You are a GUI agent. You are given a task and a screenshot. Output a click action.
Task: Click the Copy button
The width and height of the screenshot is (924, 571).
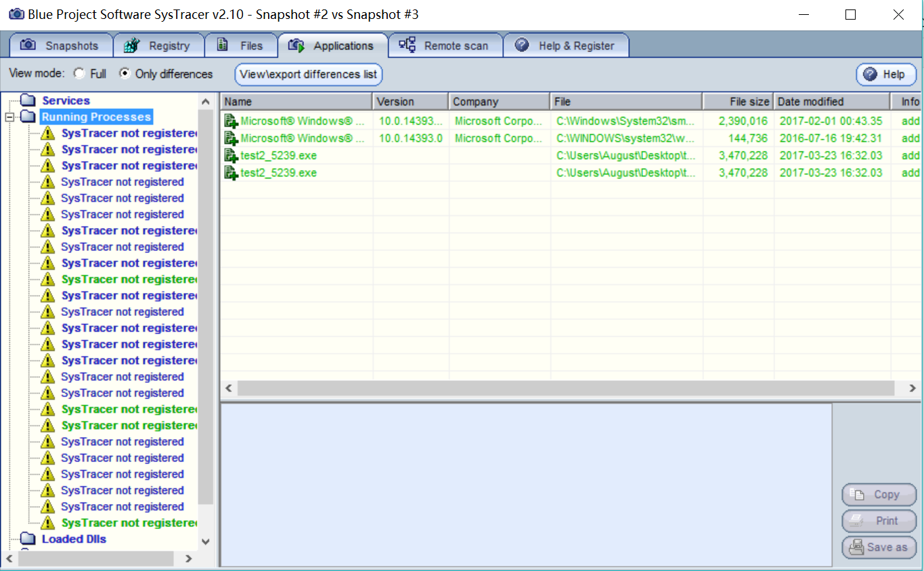pyautogui.click(x=879, y=495)
